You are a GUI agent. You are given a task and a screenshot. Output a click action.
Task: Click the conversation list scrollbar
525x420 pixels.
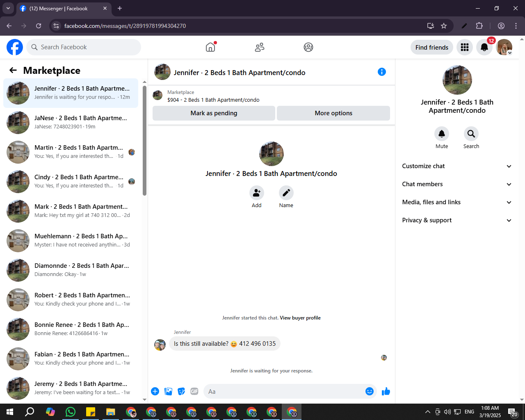pyautogui.click(x=144, y=141)
